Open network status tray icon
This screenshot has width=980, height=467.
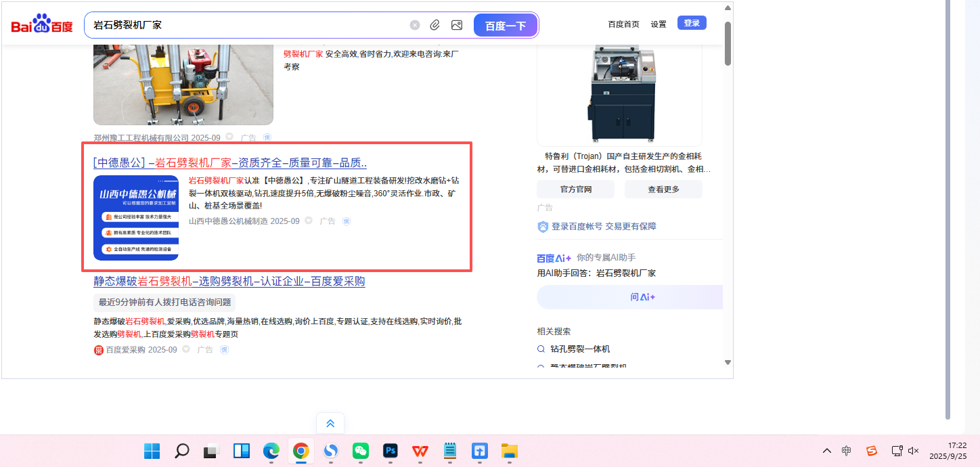(x=897, y=451)
